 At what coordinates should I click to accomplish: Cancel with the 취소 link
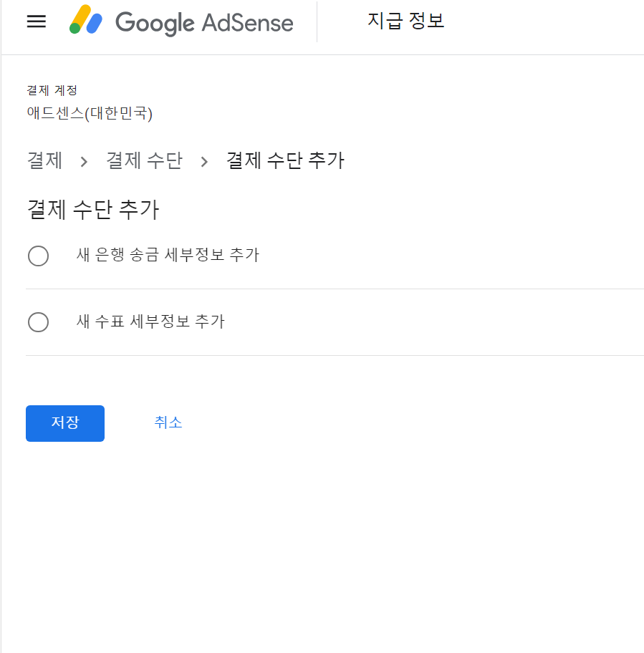[168, 422]
